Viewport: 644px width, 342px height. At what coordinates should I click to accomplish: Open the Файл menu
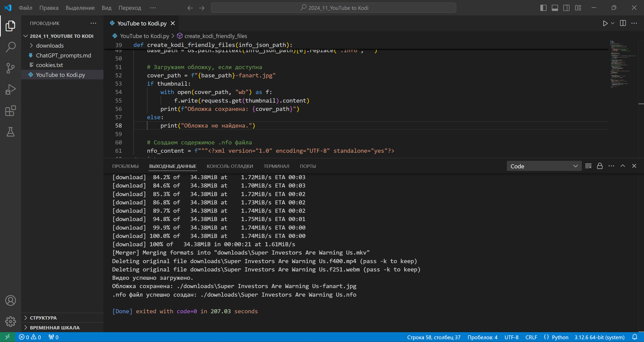point(25,8)
